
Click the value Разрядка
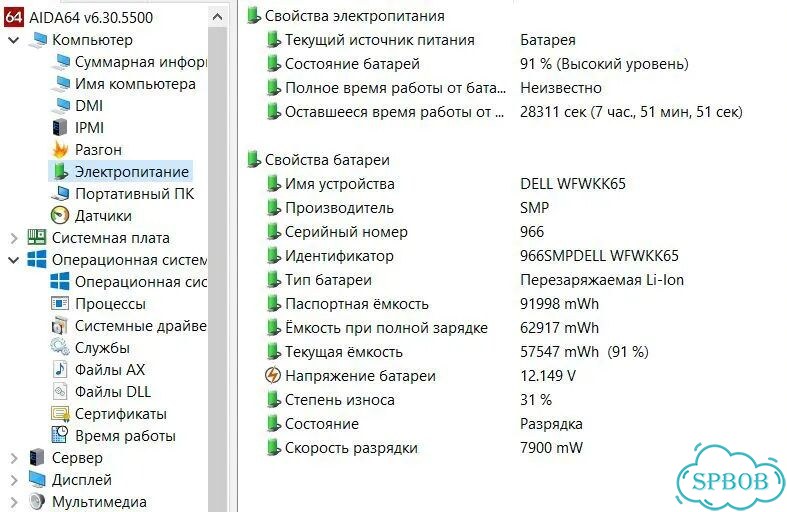(551, 424)
